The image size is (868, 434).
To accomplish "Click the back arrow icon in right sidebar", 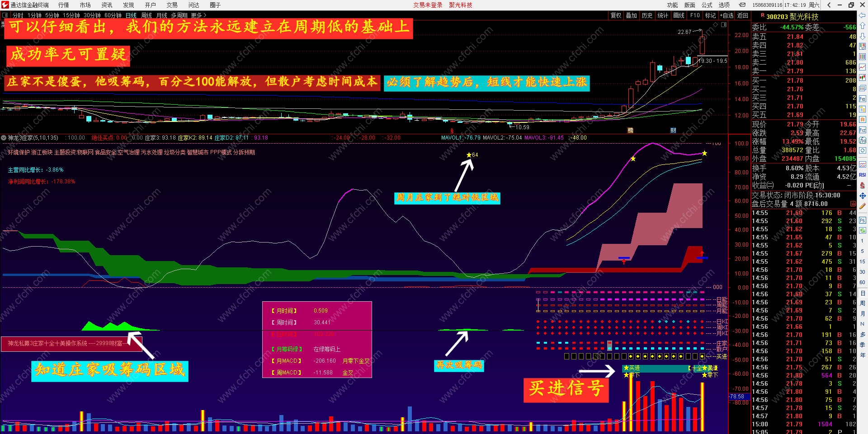I will click(x=863, y=16).
